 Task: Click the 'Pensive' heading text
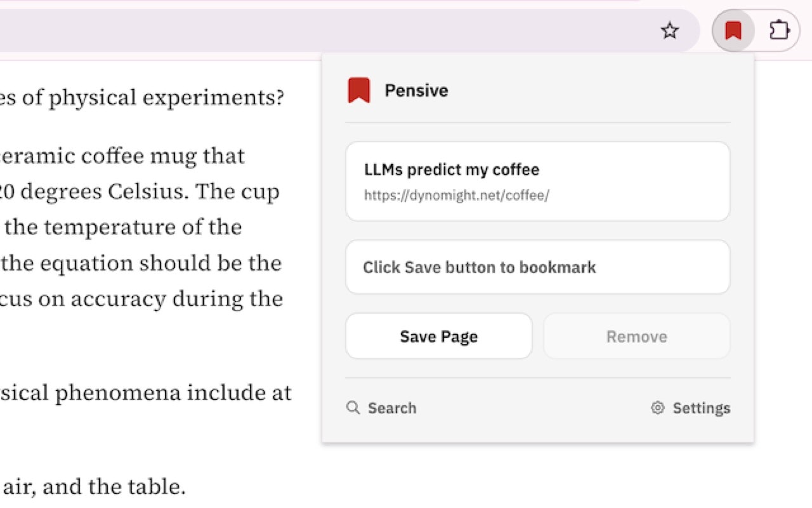click(x=416, y=90)
